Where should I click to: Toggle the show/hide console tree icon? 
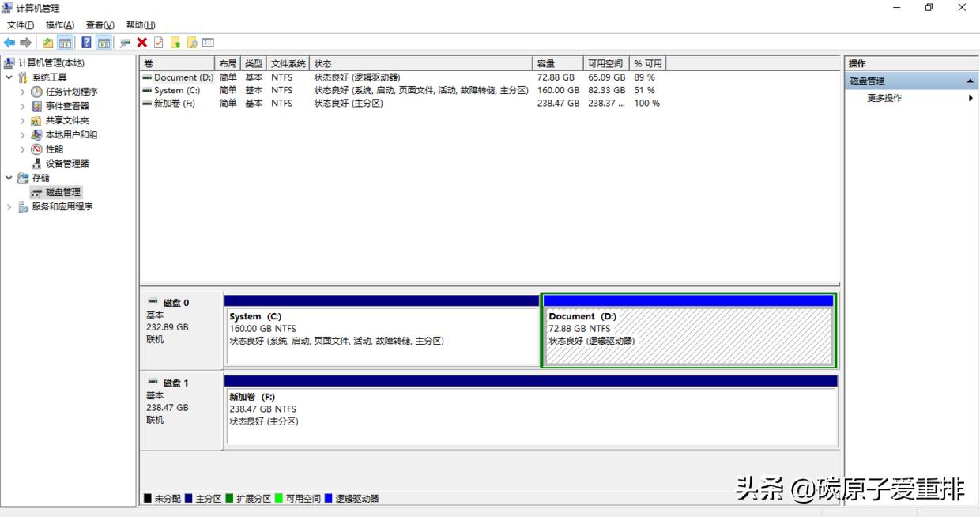pyautogui.click(x=66, y=43)
